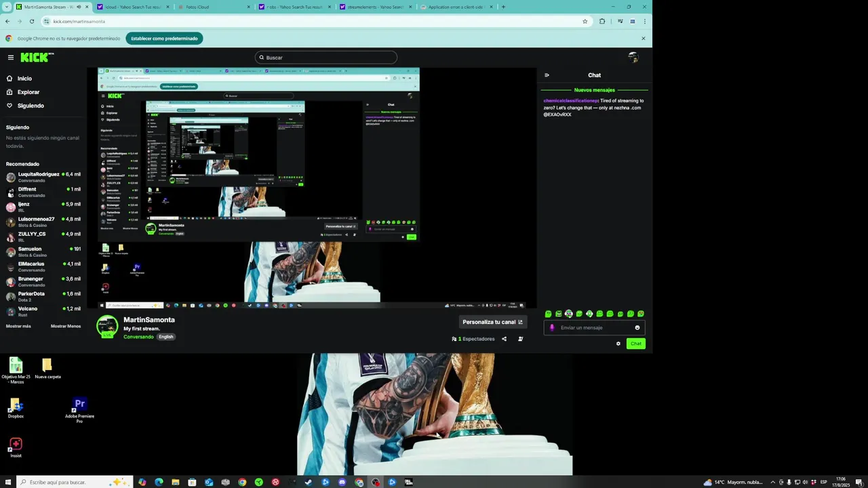
Task: Switch to the streamelements Yahoo Search tab
Action: pyautogui.click(x=376, y=7)
